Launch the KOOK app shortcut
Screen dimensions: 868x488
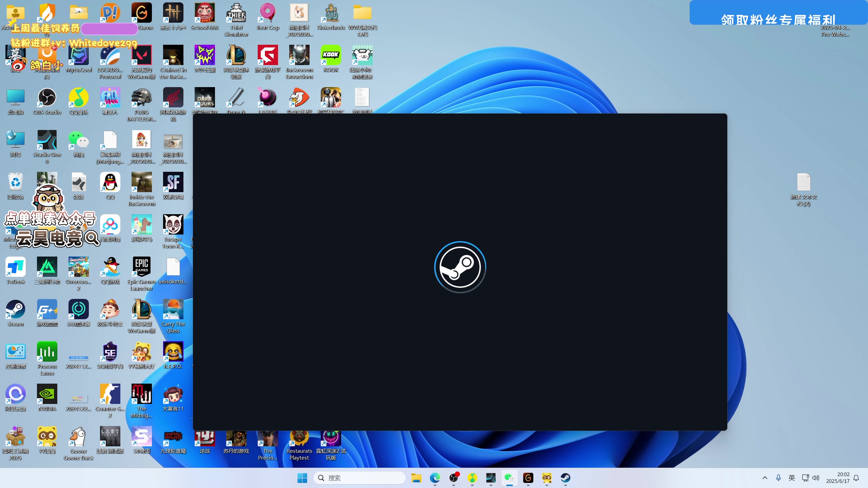[x=331, y=59]
